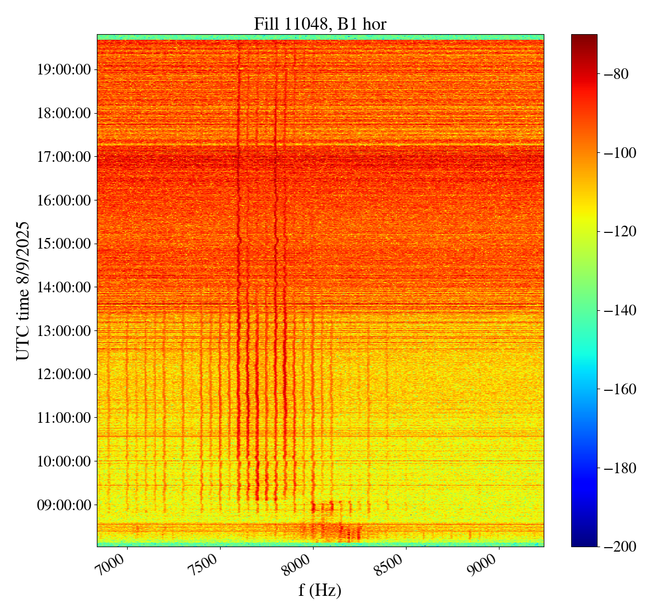Select the 19:00:00 time tick label
The height and width of the screenshot is (616, 672).
63,70
